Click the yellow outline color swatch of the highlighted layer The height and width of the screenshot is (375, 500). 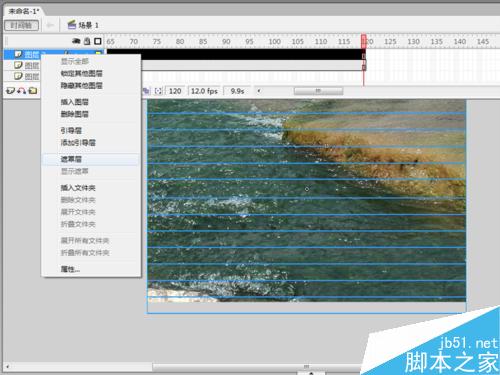(98, 53)
